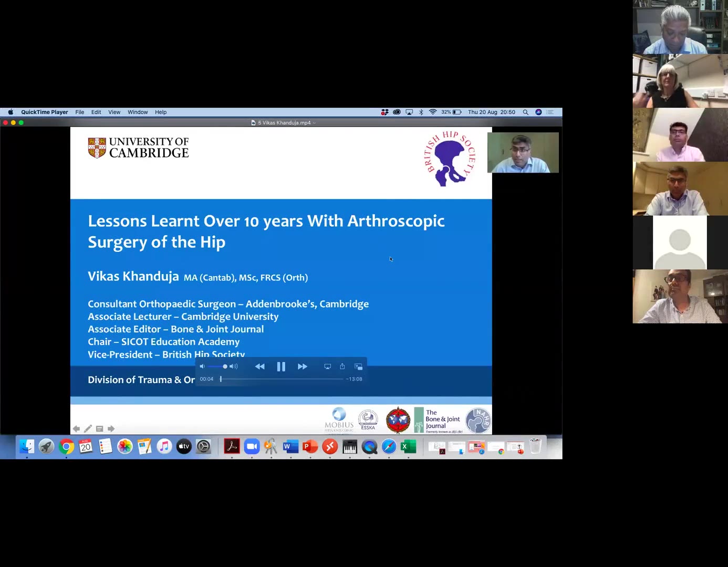Open Music from the Dock

click(x=164, y=446)
